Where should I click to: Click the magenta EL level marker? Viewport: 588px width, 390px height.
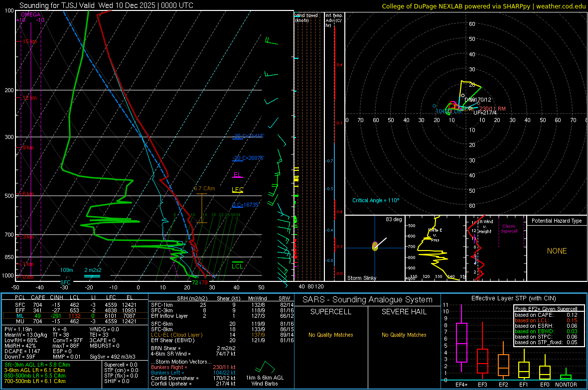point(237,175)
